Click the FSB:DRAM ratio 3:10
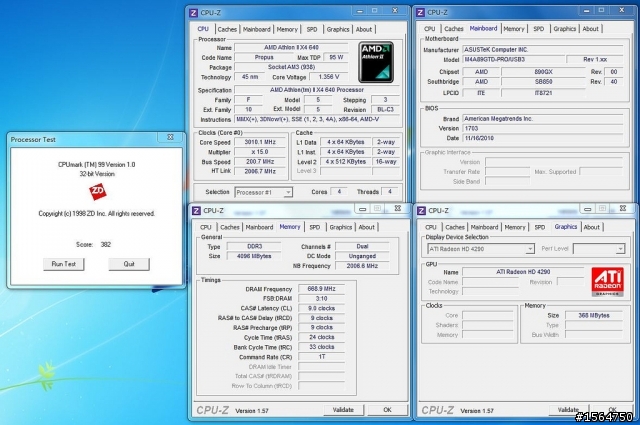640x425 pixels. pyautogui.click(x=321, y=298)
